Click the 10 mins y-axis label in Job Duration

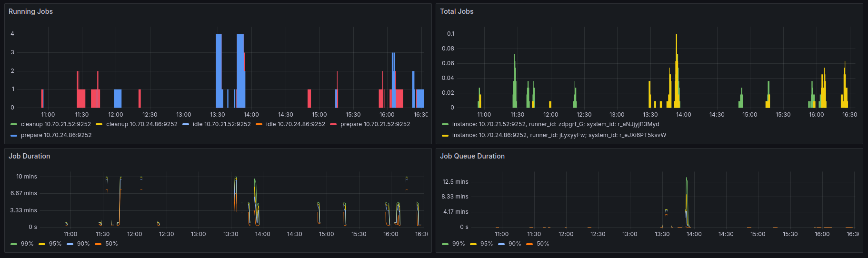[27, 177]
